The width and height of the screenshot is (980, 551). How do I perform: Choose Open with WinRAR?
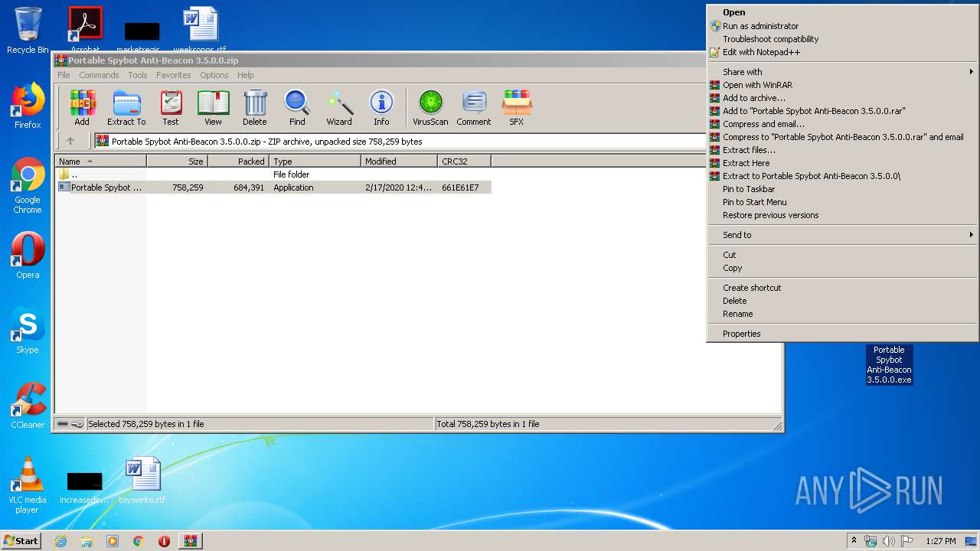842,85
